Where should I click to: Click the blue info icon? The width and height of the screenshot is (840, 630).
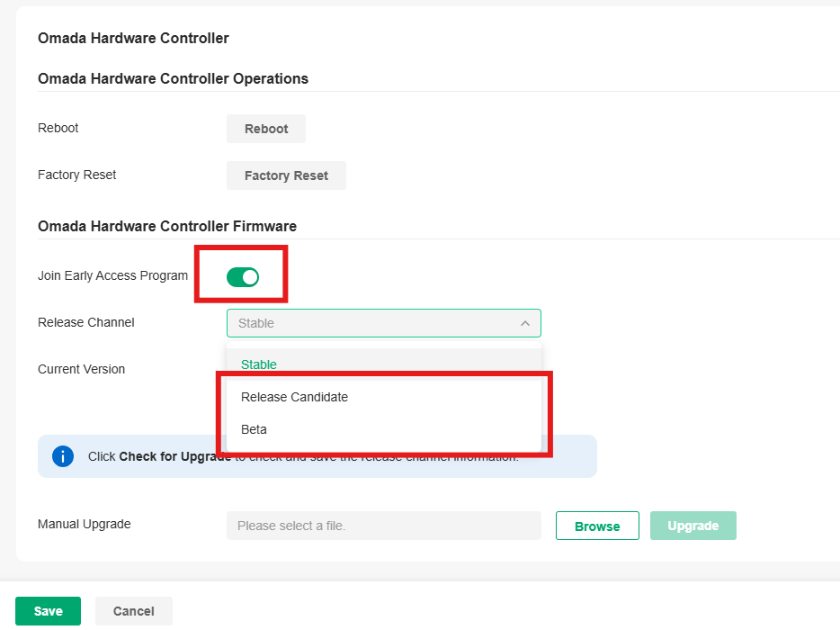pos(63,456)
